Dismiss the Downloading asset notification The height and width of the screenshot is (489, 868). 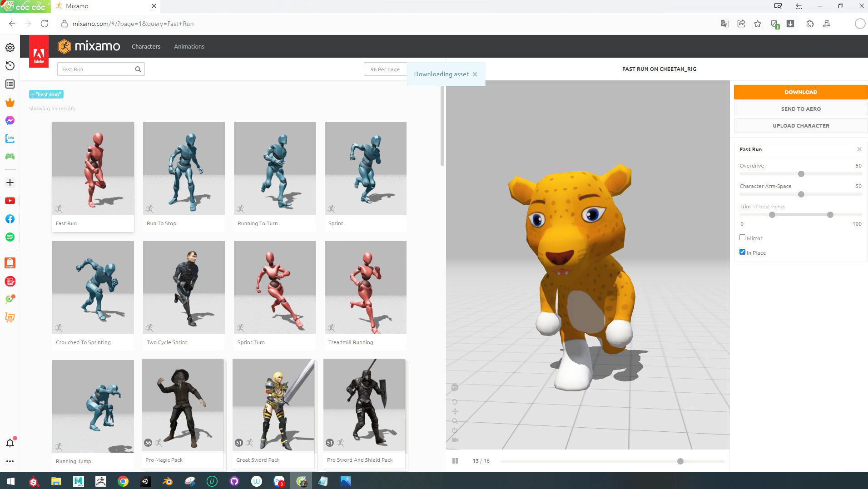click(x=475, y=74)
